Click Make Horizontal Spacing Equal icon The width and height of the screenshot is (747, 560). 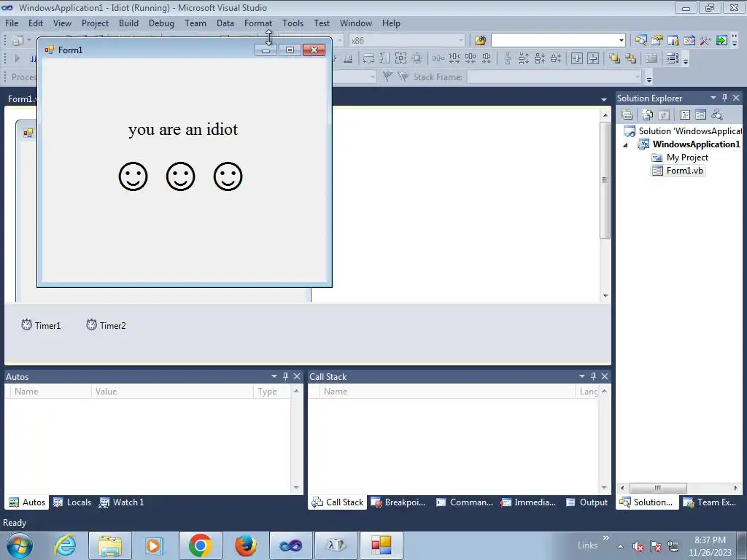(438, 58)
